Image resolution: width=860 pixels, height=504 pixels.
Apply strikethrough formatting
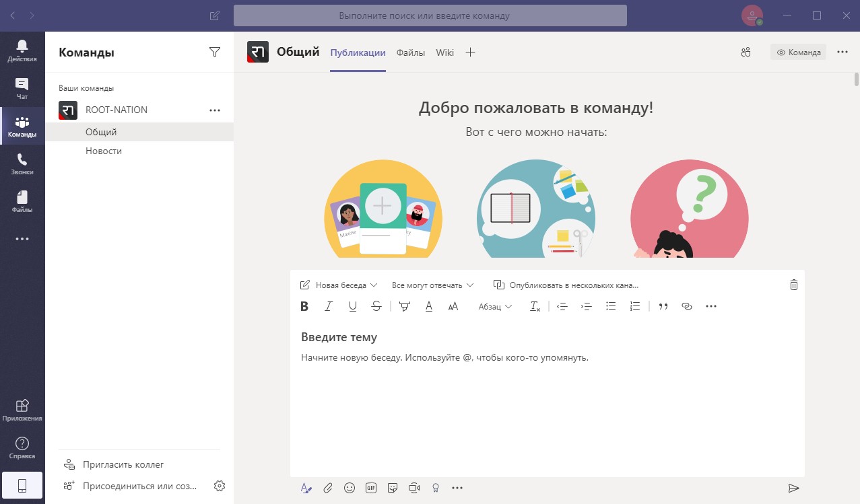tap(376, 306)
